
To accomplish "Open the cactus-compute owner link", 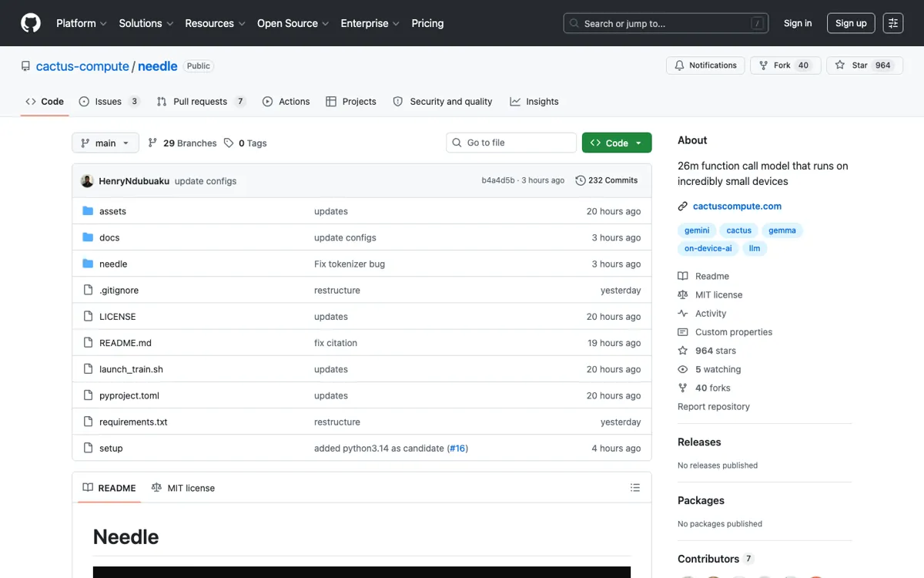I will coord(82,66).
